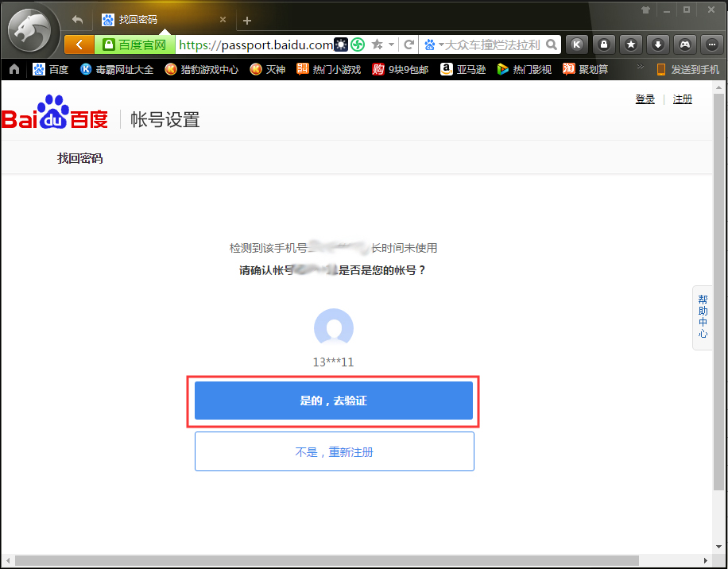Open the home icon on bookmarks bar
728x569 pixels.
tap(14, 69)
